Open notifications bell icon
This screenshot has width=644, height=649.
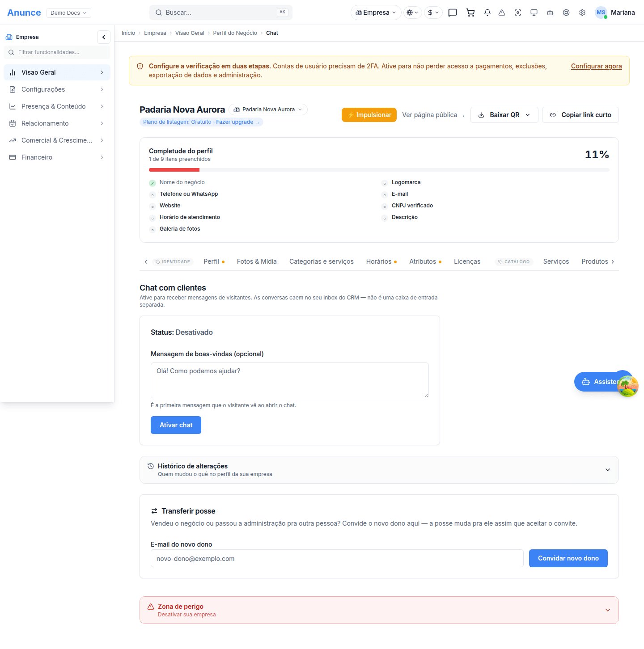click(x=487, y=13)
